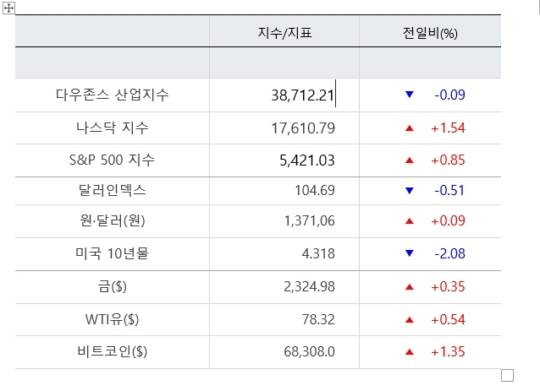This screenshot has width=540, height=391.
Task: Click the 미국 10년물 label cell
Action: (x=112, y=254)
